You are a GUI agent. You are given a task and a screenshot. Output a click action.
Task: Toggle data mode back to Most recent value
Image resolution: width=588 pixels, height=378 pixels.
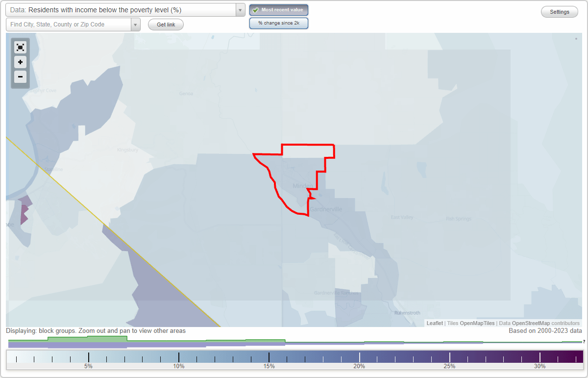[x=279, y=9]
